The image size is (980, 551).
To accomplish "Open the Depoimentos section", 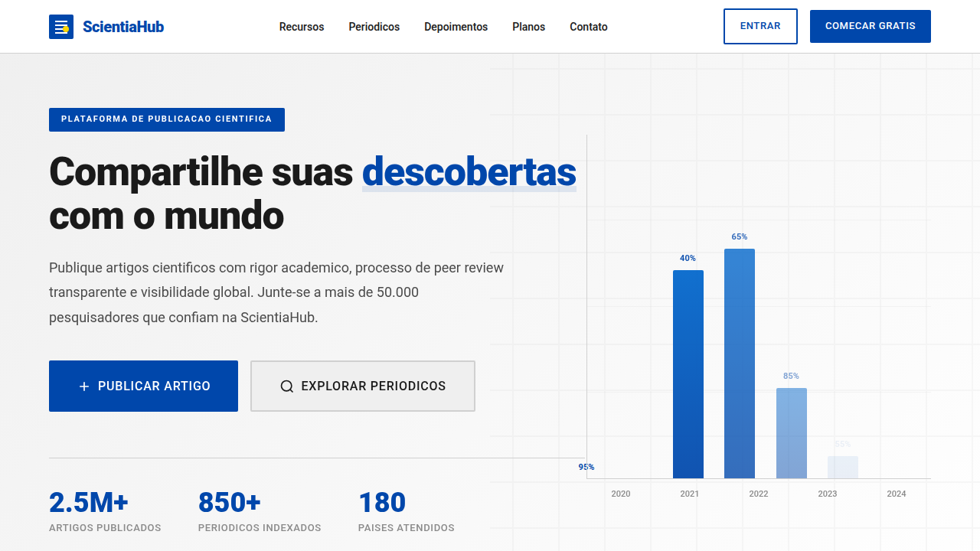I will (456, 27).
